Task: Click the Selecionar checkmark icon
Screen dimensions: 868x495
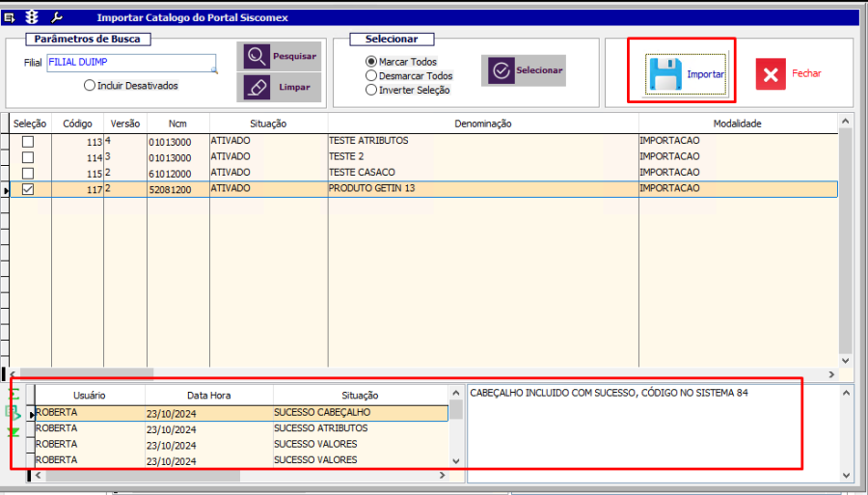Action: tap(500, 70)
